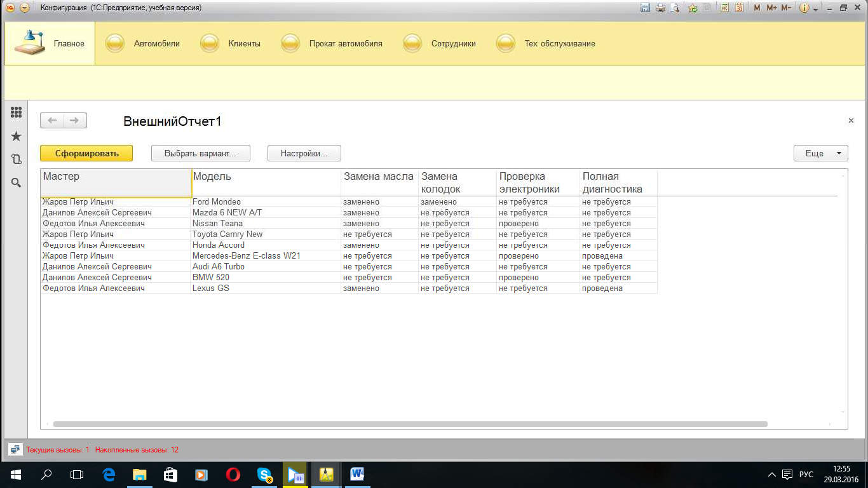Click the M+ memory add button
The image size is (868, 488).
(771, 8)
